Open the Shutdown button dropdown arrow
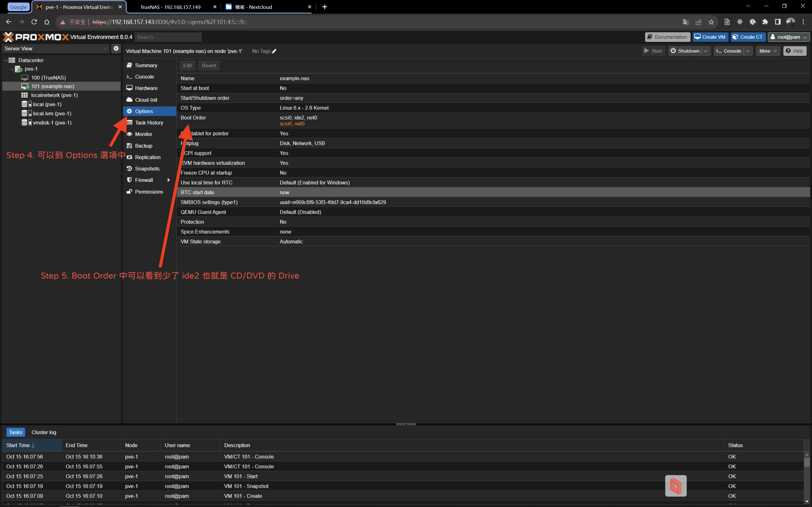 coord(706,51)
